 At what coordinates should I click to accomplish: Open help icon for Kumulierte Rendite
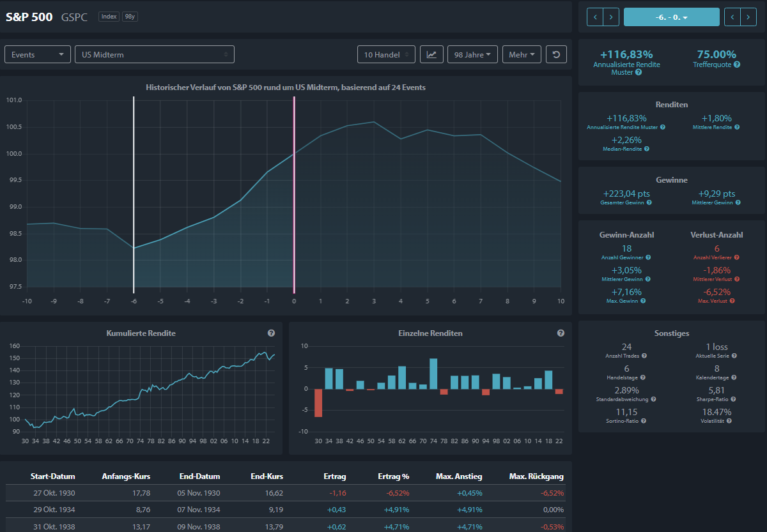tap(271, 333)
